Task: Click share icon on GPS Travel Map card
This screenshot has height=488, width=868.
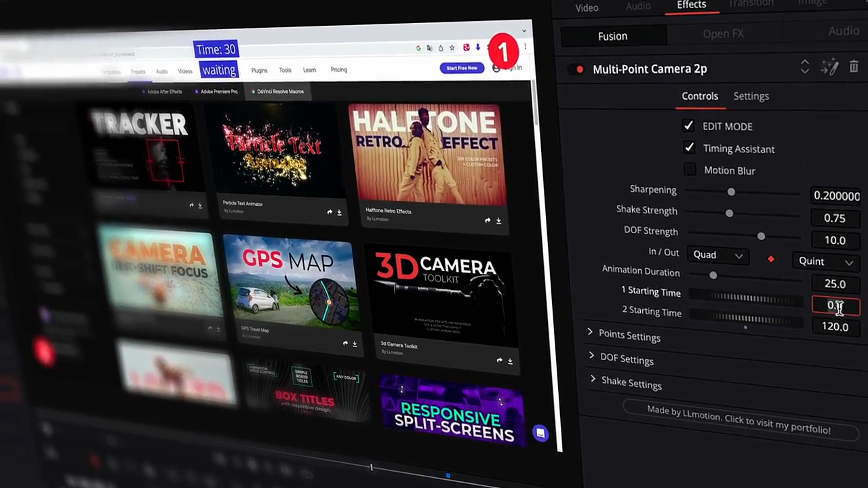Action: pyautogui.click(x=344, y=343)
